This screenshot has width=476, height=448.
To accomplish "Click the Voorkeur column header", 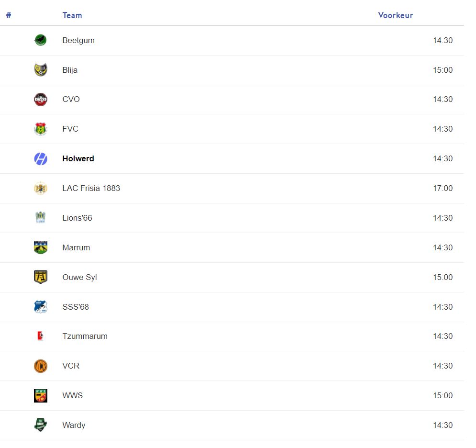I will coord(395,15).
